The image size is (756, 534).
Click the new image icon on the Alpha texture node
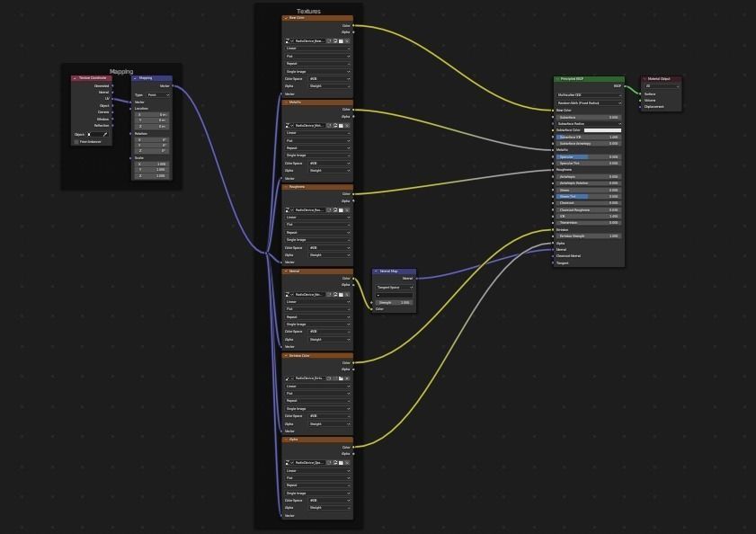tap(335, 463)
